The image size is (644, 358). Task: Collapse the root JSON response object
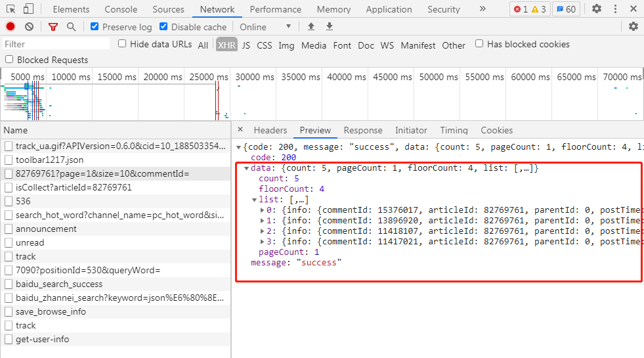coord(238,147)
